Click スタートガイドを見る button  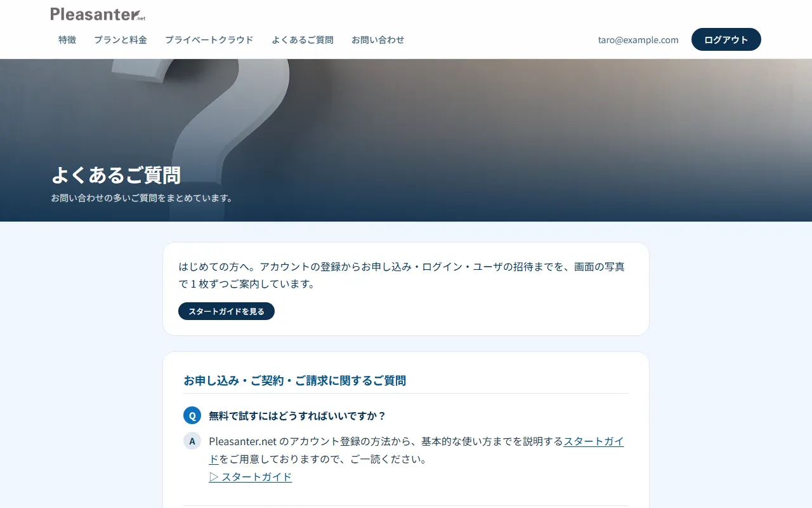[226, 311]
